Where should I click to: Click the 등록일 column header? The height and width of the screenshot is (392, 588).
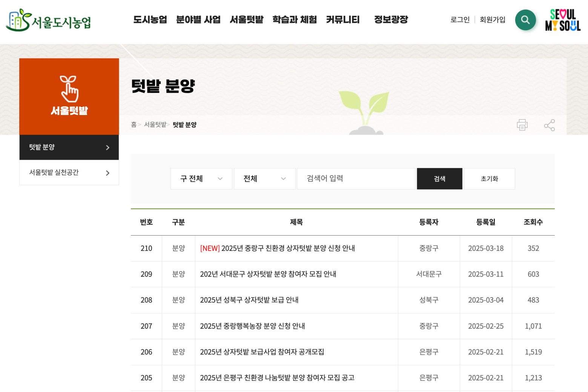pyautogui.click(x=486, y=222)
